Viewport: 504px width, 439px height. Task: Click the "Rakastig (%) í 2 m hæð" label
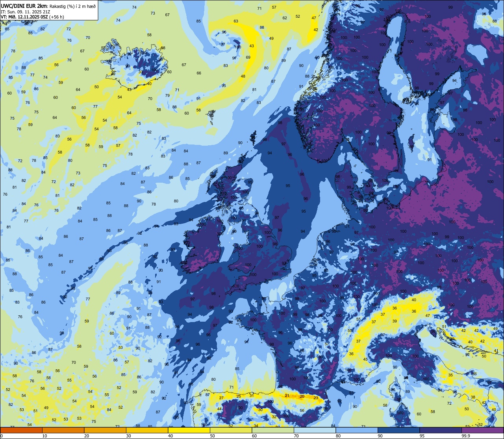(72, 6)
